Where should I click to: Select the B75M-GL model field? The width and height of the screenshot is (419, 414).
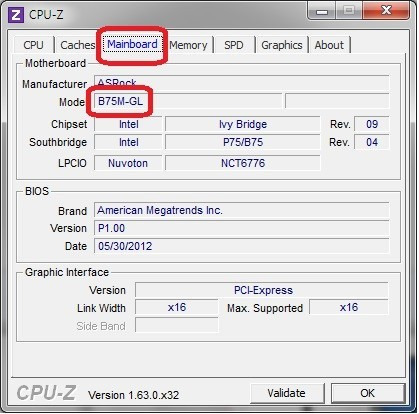(188, 101)
